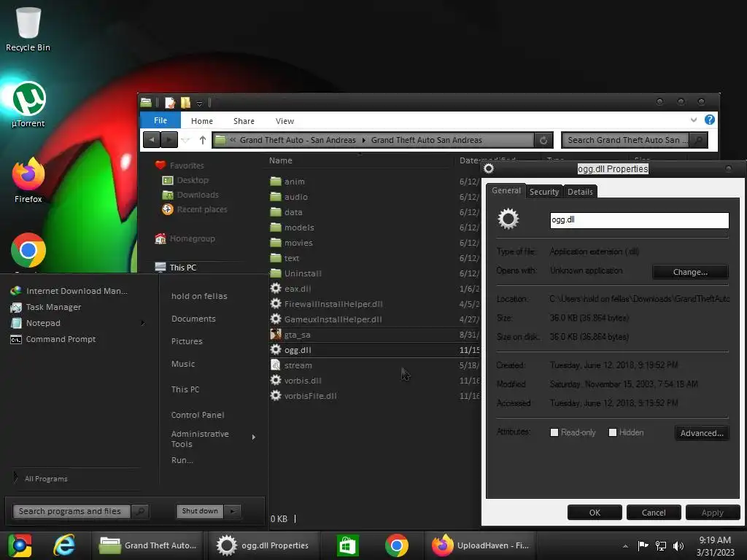The height and width of the screenshot is (560, 747).
Task: Expand the Administrative Tools submenu
Action: click(254, 437)
